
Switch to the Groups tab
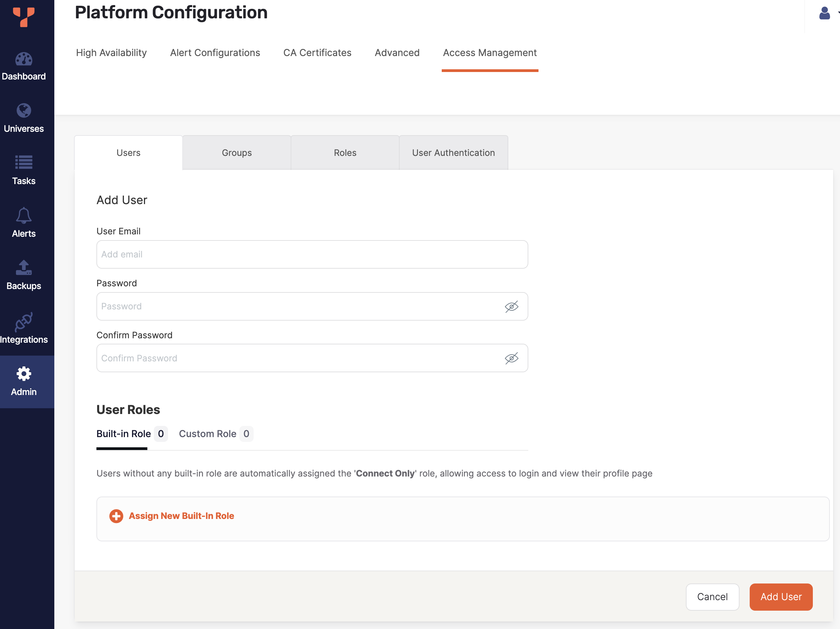(237, 153)
